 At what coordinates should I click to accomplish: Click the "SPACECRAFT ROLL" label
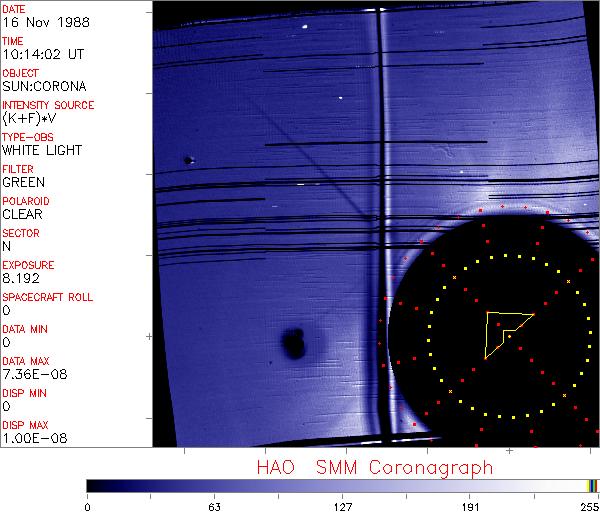coord(48,297)
